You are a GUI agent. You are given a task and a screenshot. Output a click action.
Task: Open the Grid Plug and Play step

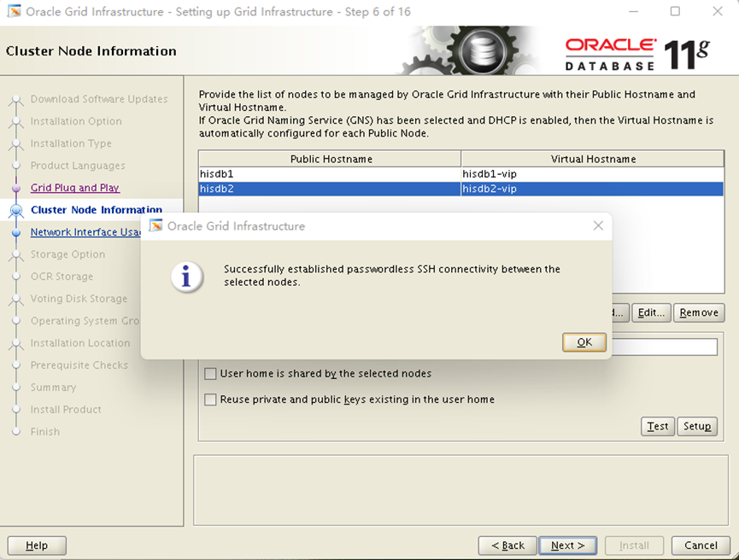(x=75, y=188)
